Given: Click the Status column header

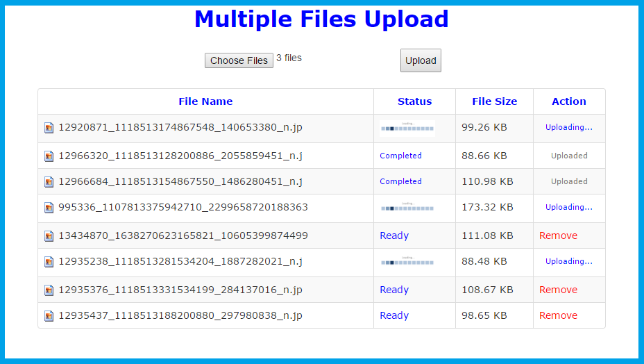Looking at the screenshot, I should (414, 101).
